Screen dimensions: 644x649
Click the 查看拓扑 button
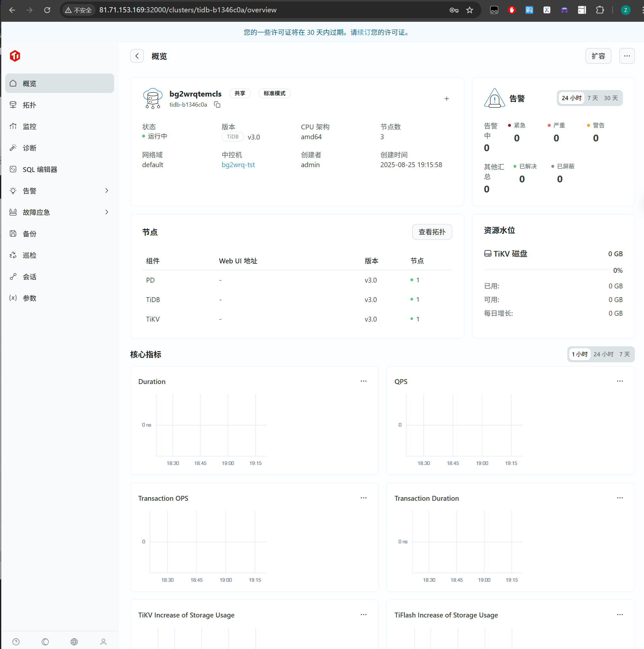(x=432, y=232)
